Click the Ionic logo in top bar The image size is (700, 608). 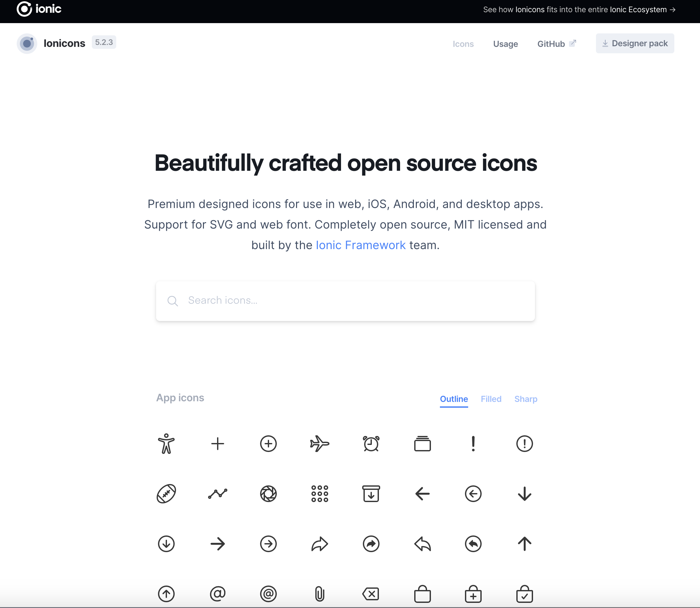pos(39,9)
